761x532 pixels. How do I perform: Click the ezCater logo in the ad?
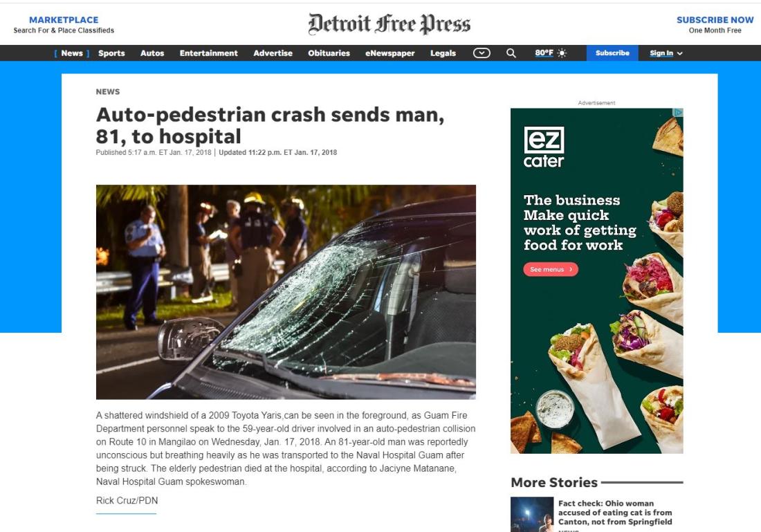click(x=544, y=147)
